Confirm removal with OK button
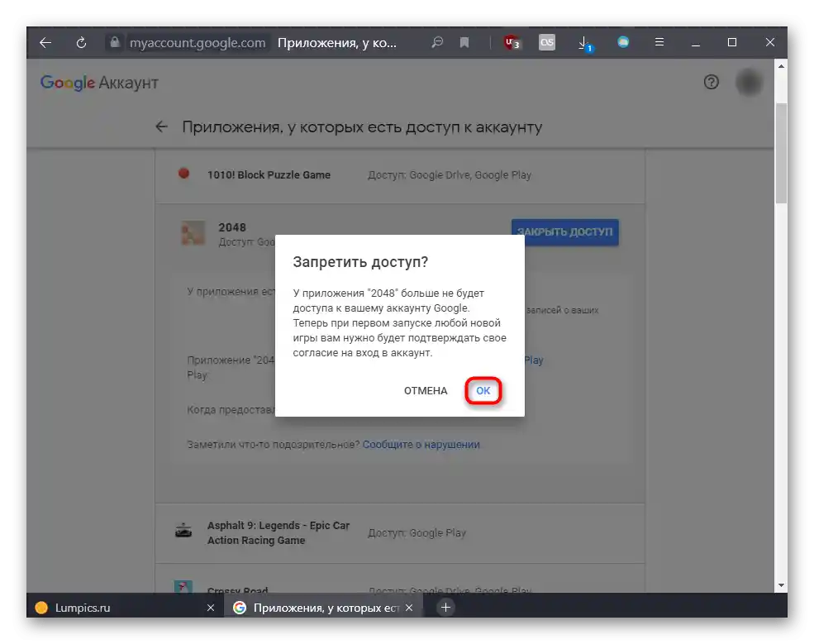The width and height of the screenshot is (814, 644). pyautogui.click(x=483, y=390)
